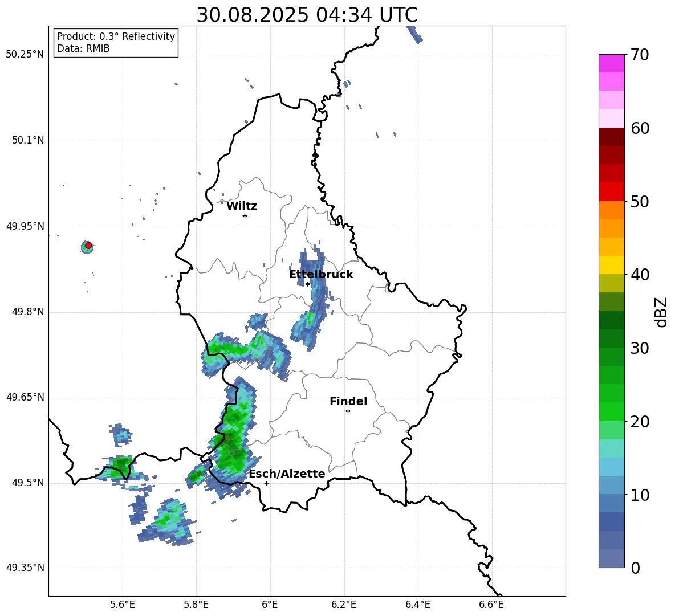
Task: Click the 49.65°N latitude tick label
Action: 25,397
